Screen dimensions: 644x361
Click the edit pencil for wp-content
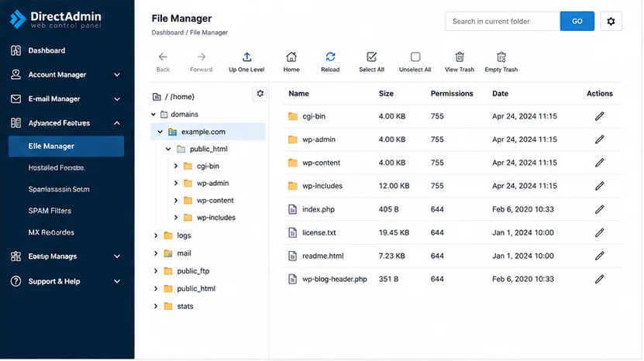click(x=600, y=163)
